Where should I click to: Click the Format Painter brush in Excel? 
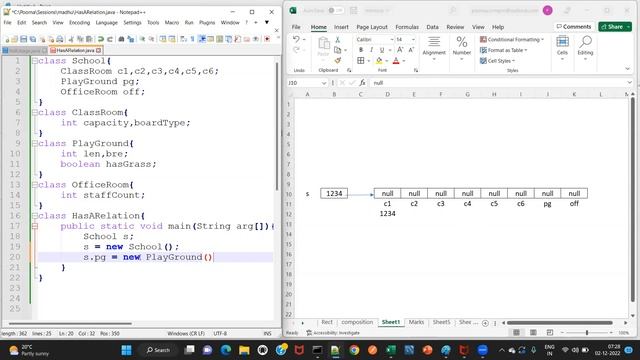pos(338,60)
